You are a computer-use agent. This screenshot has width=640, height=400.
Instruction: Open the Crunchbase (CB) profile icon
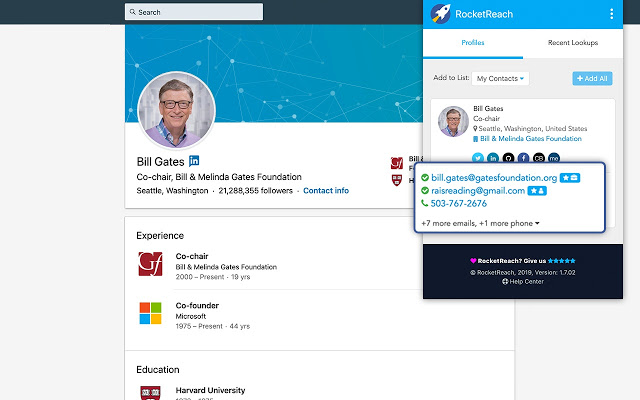pos(539,158)
